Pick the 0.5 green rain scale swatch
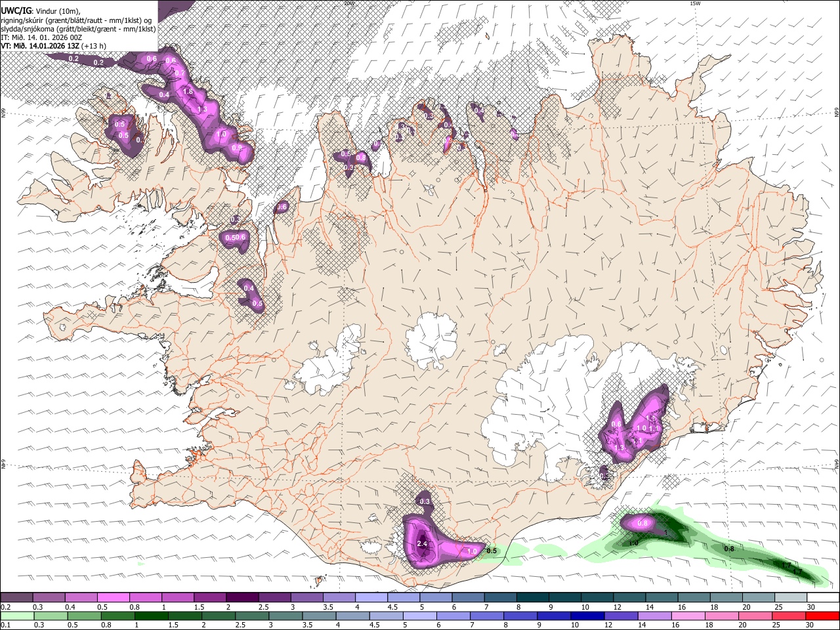 pyautogui.click(x=84, y=616)
